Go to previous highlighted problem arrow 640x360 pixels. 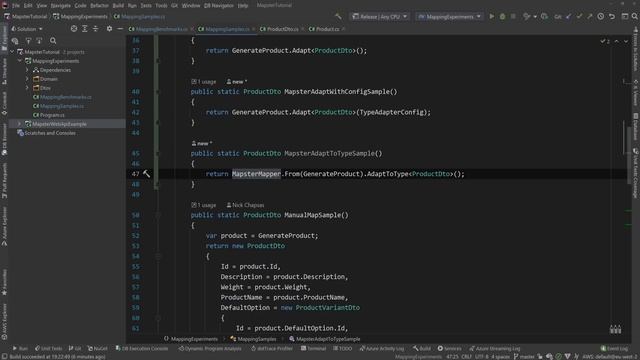pyautogui.click(x=617, y=41)
